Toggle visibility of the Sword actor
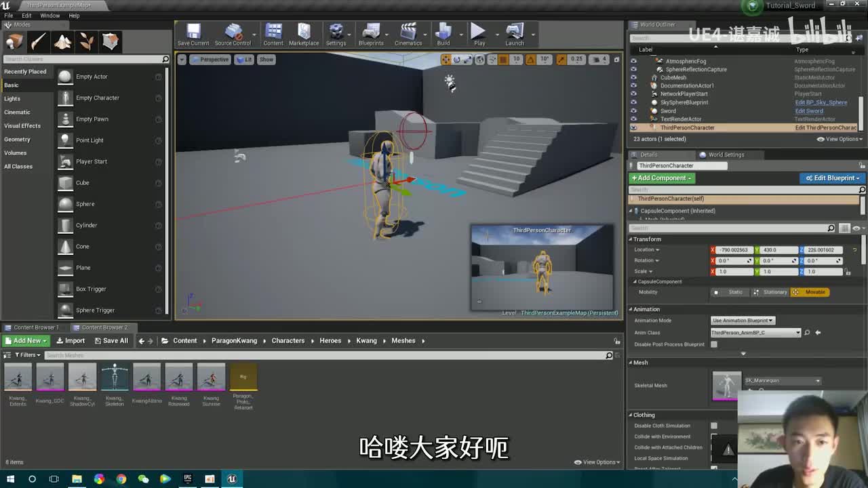868x488 pixels. coord(633,110)
